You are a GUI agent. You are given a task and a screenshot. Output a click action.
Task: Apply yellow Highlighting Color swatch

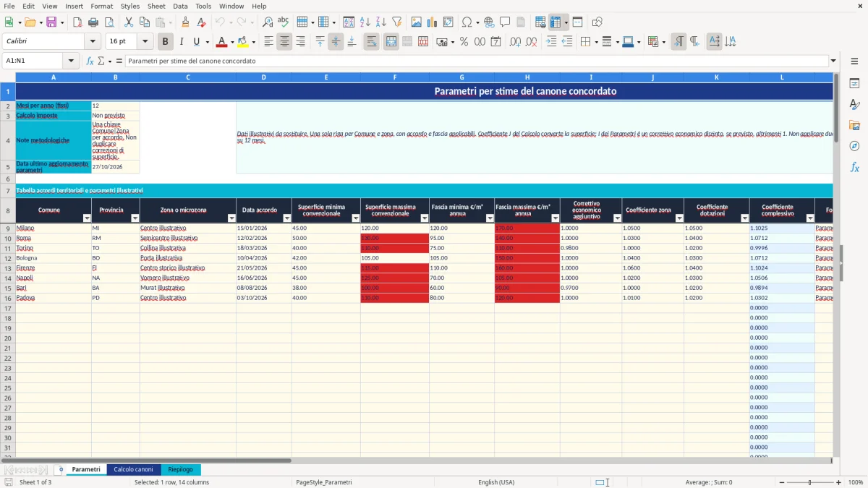[x=242, y=42]
